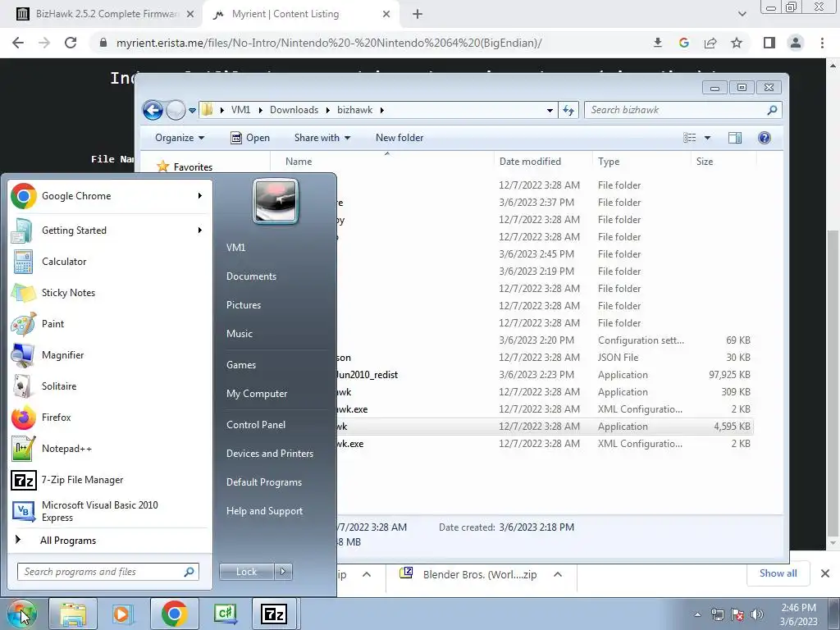Open Calculator in Start menu
Image resolution: width=840 pixels, height=630 pixels.
tap(107, 262)
